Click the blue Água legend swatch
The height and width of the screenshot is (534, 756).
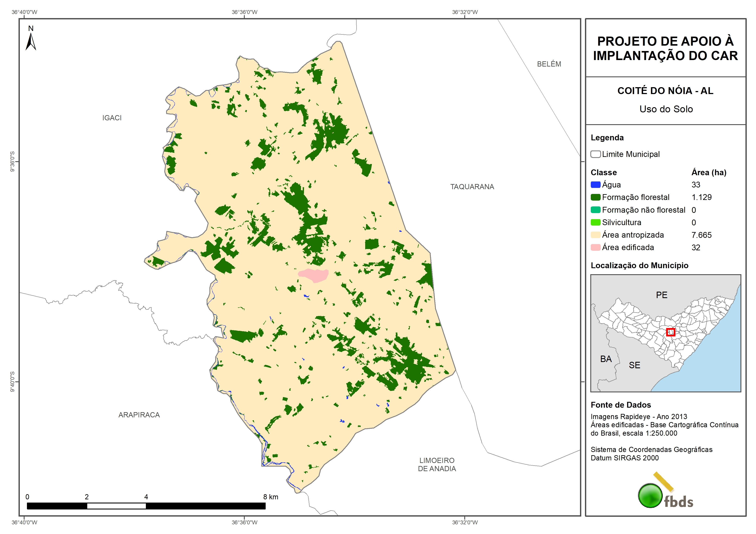click(595, 185)
